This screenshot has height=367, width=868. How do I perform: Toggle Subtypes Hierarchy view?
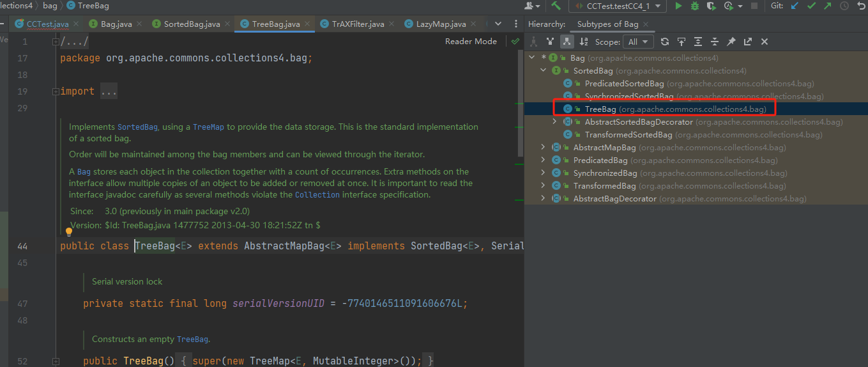567,42
